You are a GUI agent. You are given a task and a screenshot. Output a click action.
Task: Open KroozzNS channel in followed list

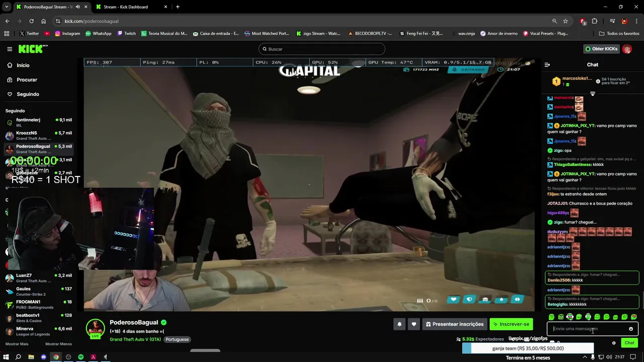[x=39, y=135]
